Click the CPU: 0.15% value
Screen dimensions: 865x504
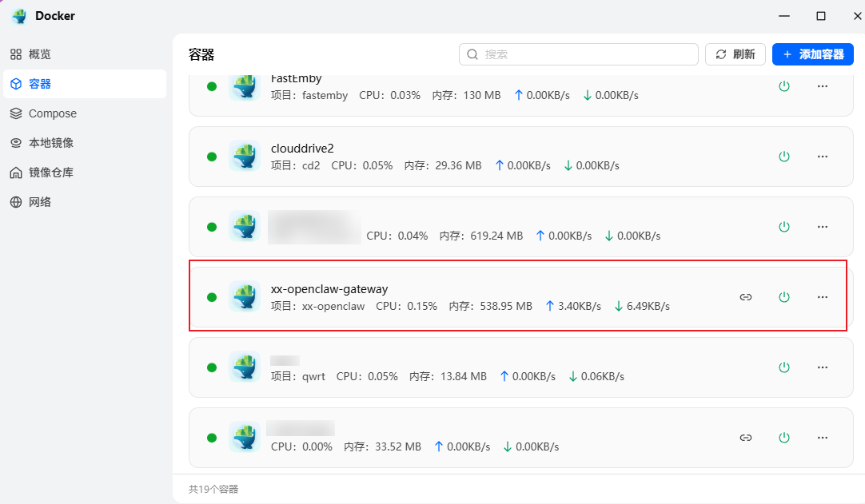[407, 306]
